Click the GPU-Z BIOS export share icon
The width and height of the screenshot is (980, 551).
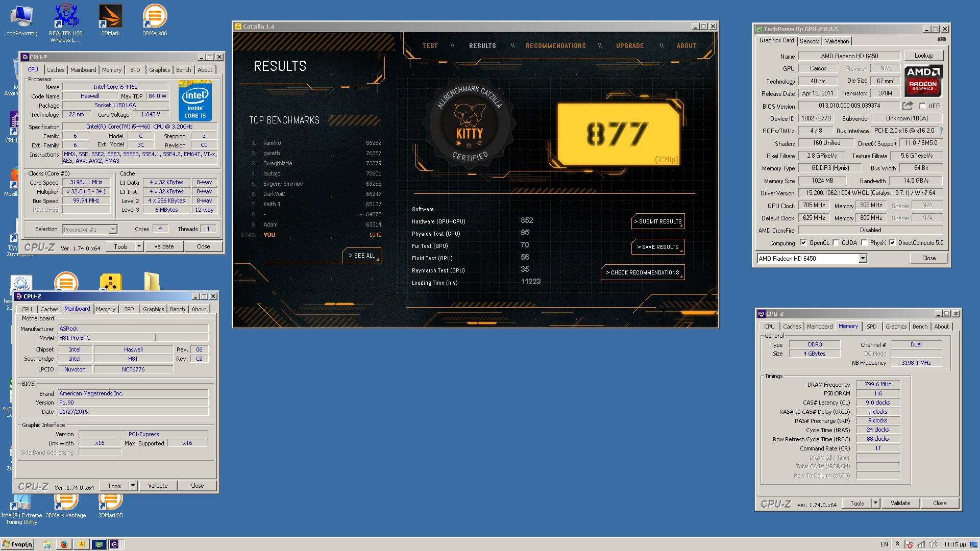[908, 106]
